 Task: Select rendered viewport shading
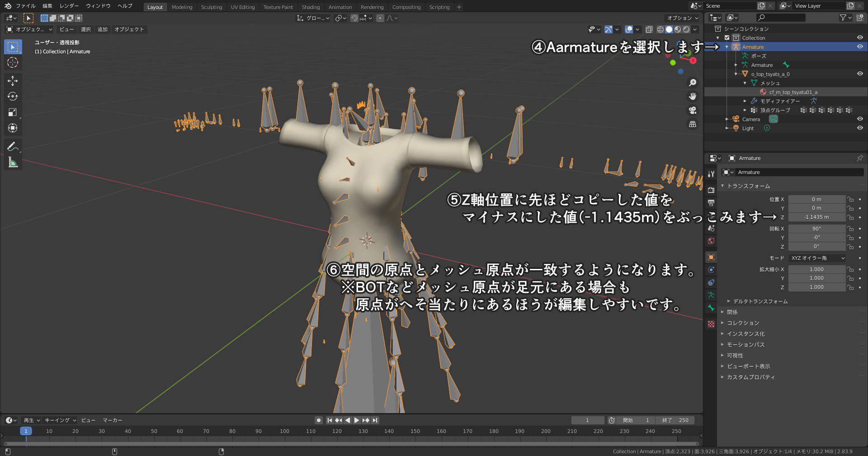tap(686, 29)
